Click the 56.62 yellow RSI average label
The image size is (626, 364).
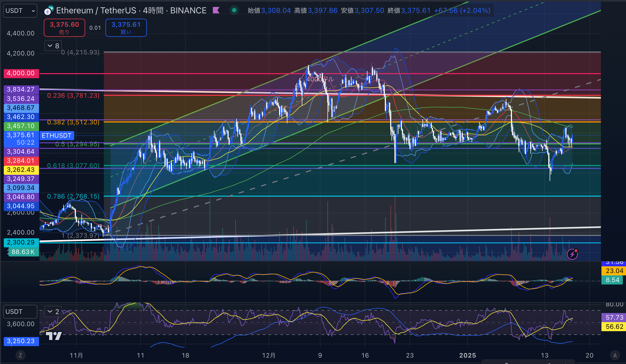[x=614, y=327]
